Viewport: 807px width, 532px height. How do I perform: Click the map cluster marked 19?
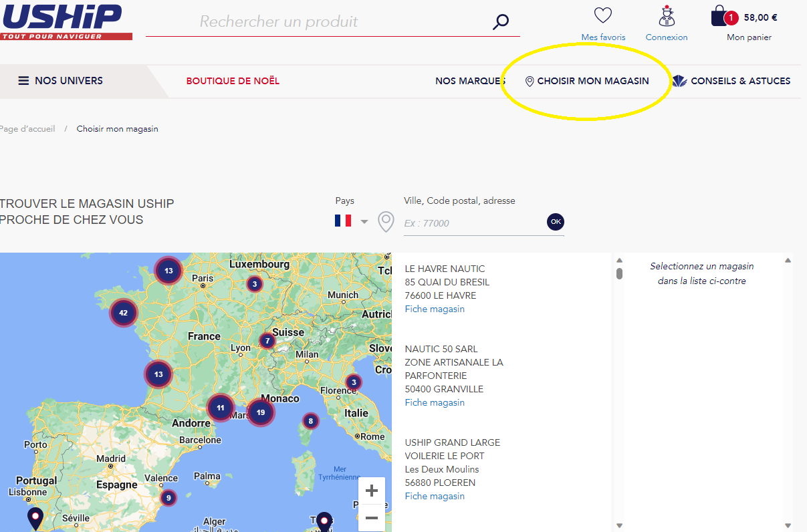coord(261,412)
